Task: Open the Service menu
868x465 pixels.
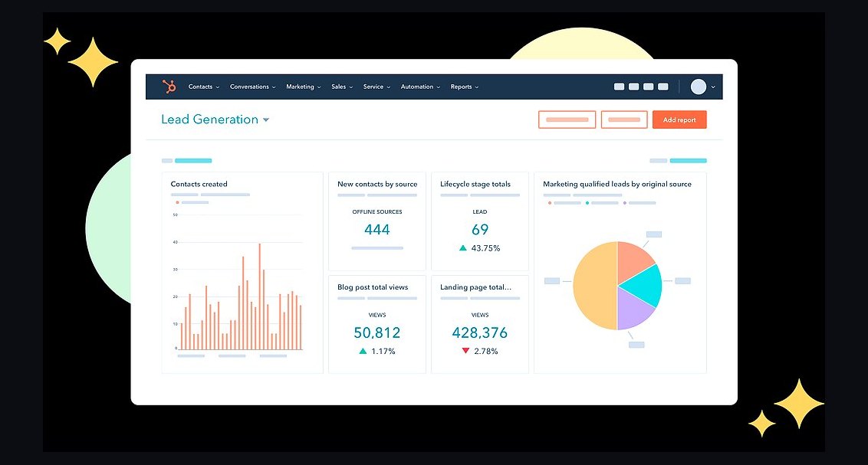Action: 377,87
